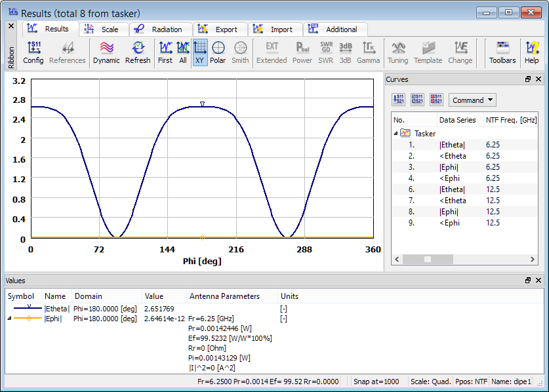Toggle the XY plot mode

point(200,52)
